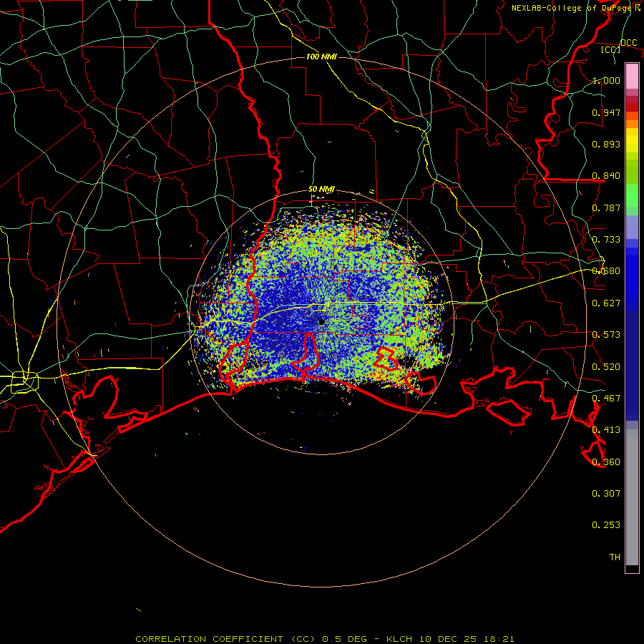
Task: Click the 0.627 color scale value
Action: click(606, 303)
